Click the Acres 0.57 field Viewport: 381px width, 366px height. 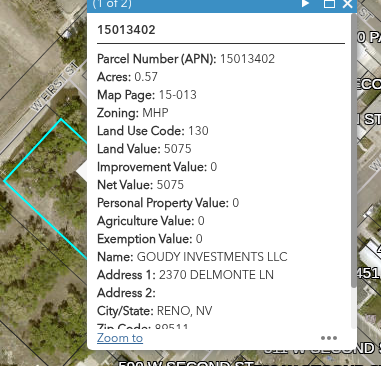tap(127, 77)
